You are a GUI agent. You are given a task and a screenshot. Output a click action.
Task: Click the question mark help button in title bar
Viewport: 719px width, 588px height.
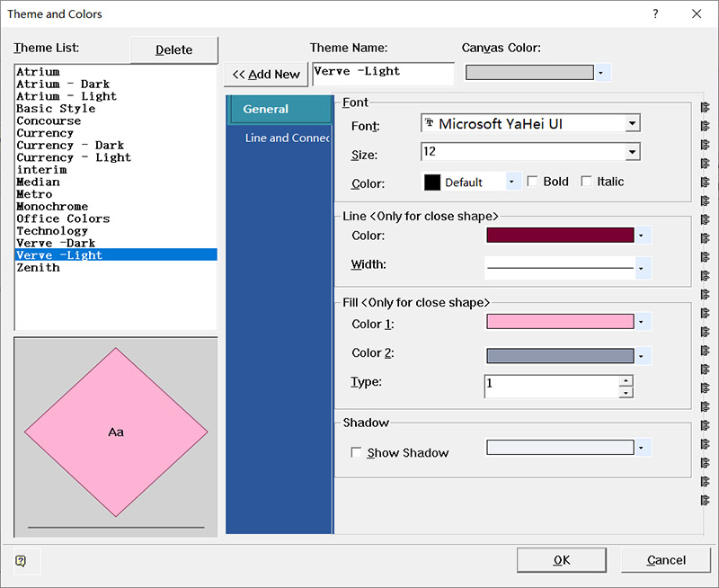tap(655, 13)
